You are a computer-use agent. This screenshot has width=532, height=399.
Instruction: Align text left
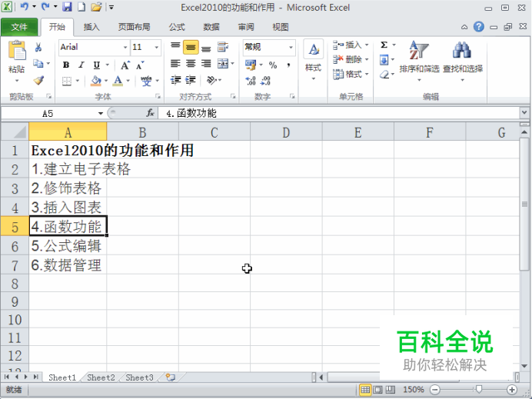tap(175, 64)
